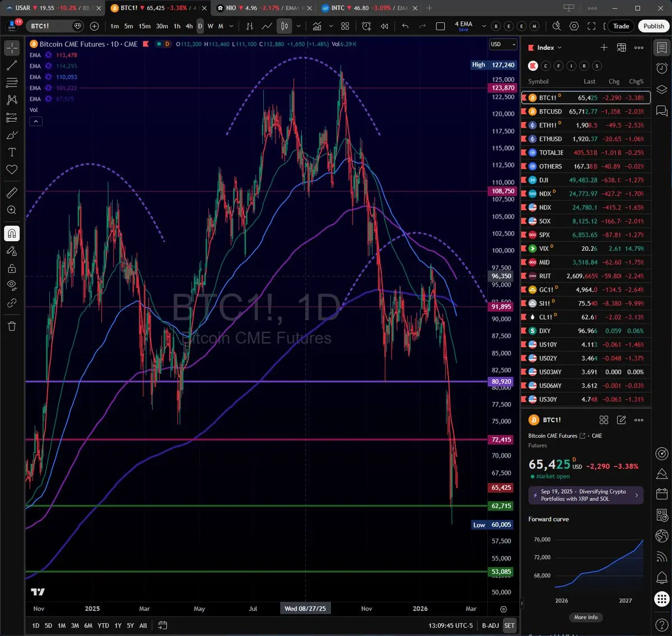The height and width of the screenshot is (636, 672).
Task: Create an alert from toolbar
Action: pos(367,26)
